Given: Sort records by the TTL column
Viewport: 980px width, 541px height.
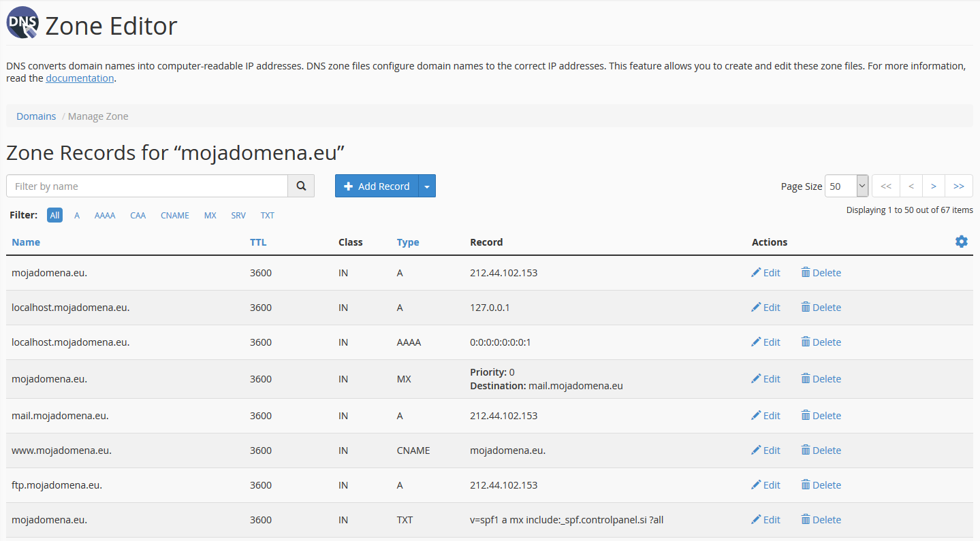Looking at the screenshot, I should (258, 242).
